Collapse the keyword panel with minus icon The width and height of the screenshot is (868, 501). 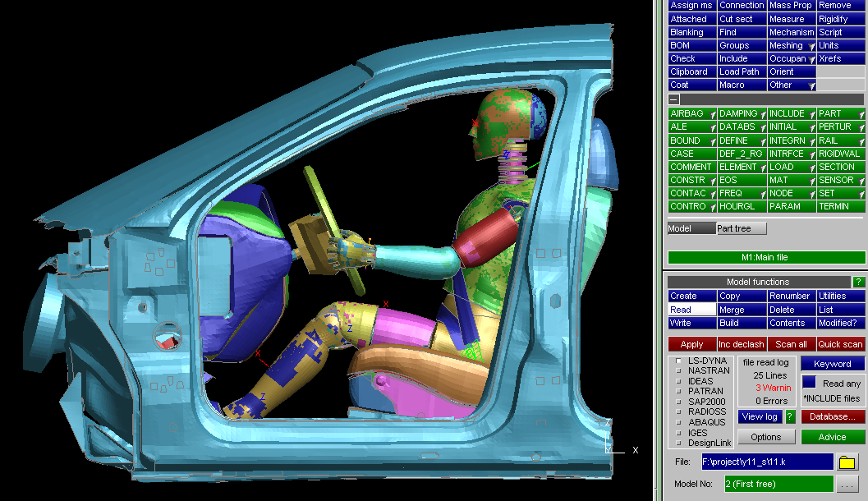click(x=674, y=99)
